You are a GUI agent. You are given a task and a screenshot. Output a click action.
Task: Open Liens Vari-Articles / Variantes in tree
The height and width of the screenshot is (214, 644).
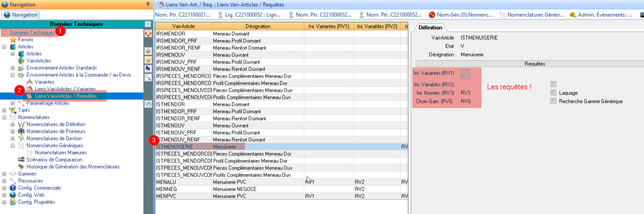[65, 89]
